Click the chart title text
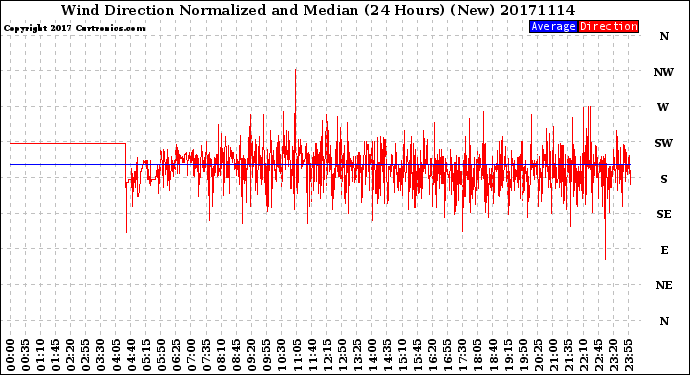Viewport: 690px width, 375px height. tap(318, 10)
